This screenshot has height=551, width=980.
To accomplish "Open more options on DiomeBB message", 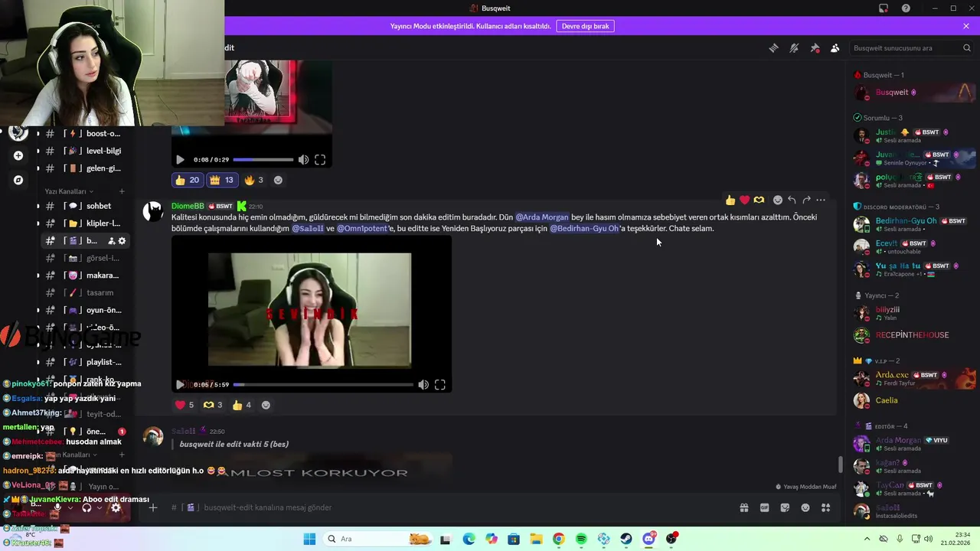I will pos(821,200).
